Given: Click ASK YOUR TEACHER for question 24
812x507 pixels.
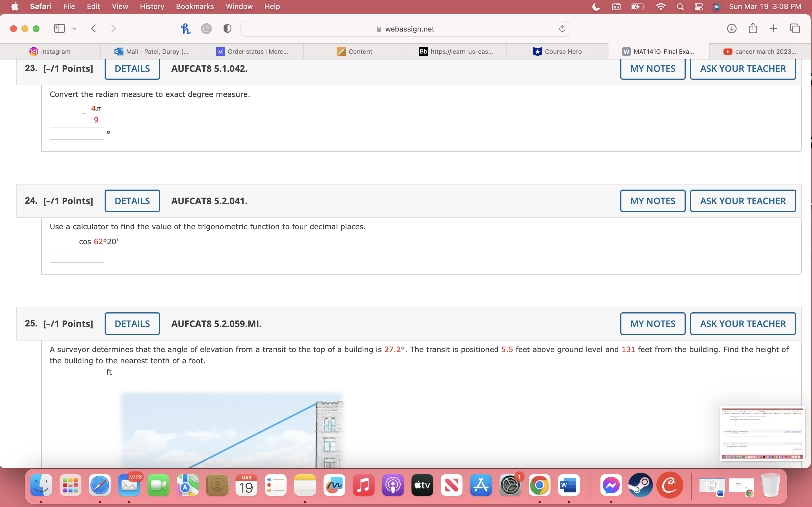Looking at the screenshot, I should coord(743,201).
